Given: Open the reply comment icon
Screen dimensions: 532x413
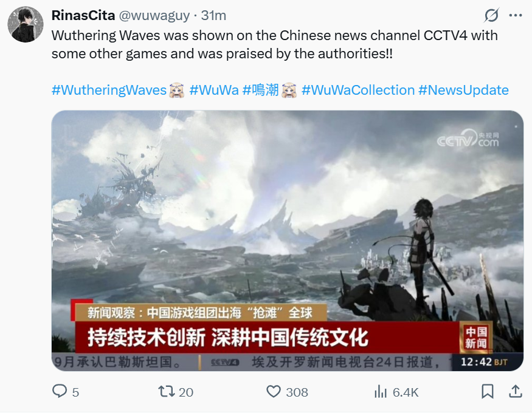Looking at the screenshot, I should coord(60,391).
